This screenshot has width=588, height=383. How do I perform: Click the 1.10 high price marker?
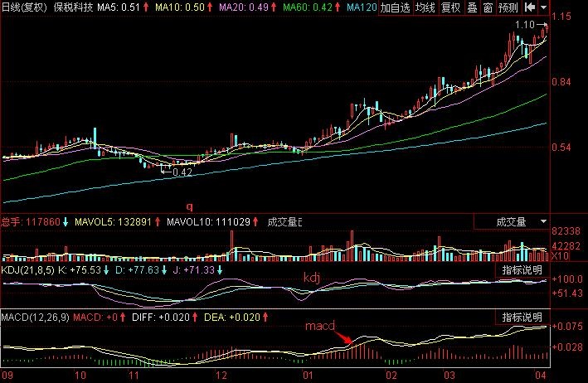click(x=524, y=26)
